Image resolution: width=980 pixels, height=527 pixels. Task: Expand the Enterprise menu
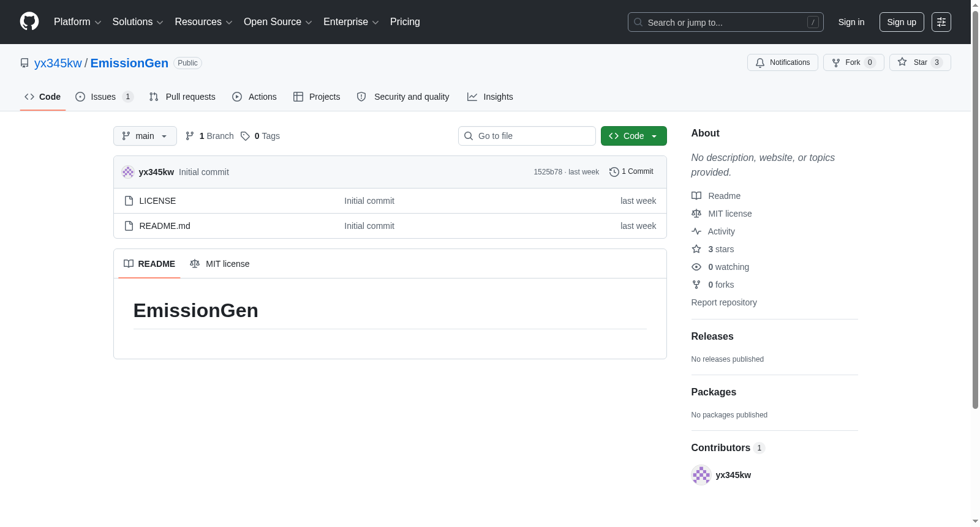(x=351, y=22)
